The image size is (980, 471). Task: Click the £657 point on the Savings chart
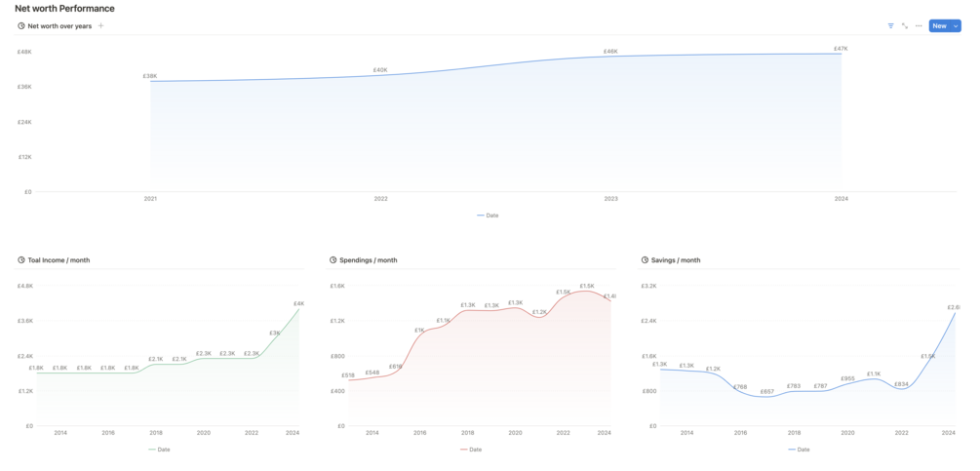(766, 397)
